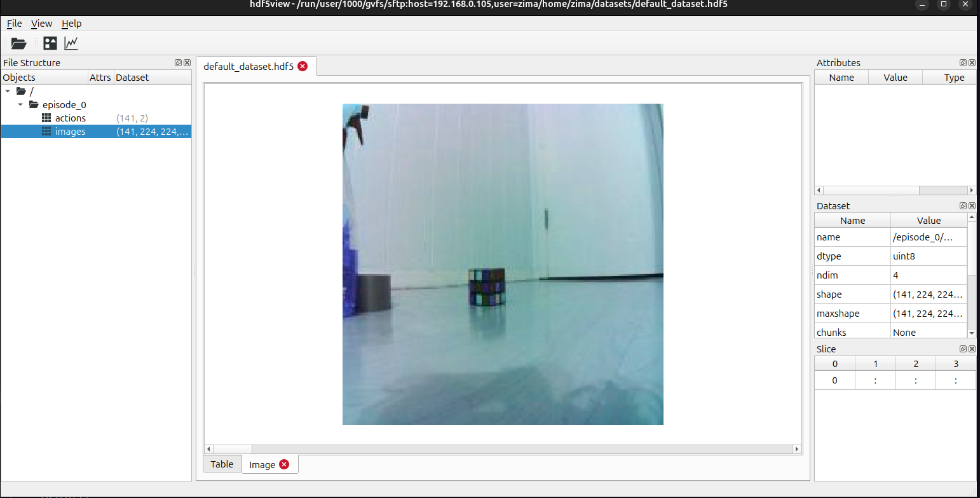Viewport: 980px width, 498px height.
Task: Open the Help menu
Action: click(71, 24)
